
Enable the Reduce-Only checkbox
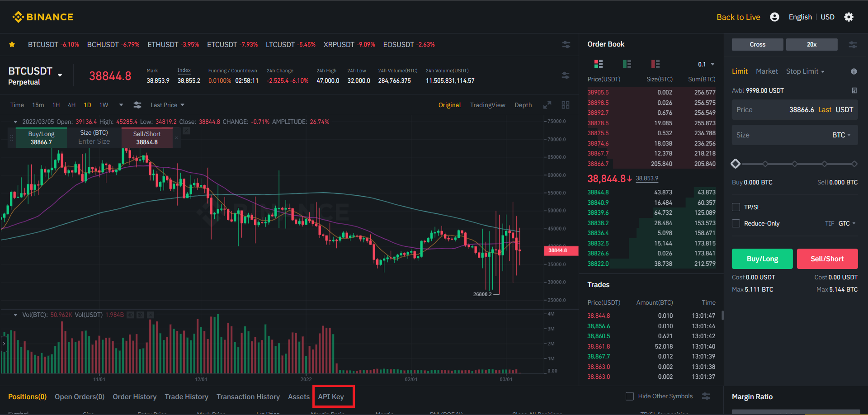(x=736, y=223)
